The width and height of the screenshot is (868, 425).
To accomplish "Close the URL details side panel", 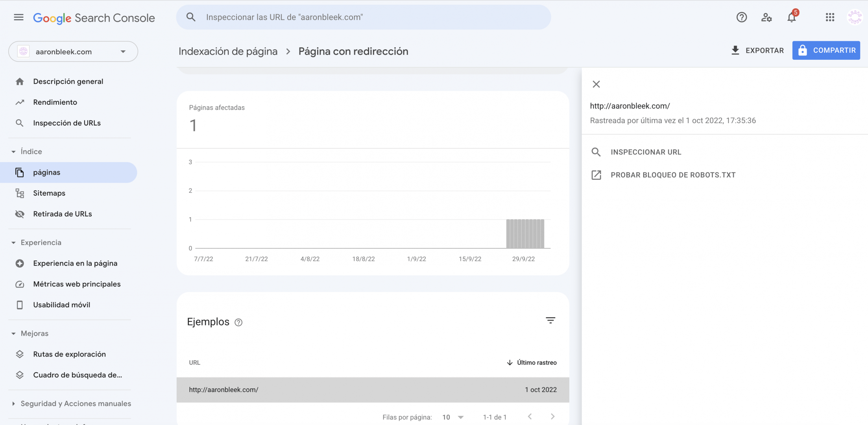I will (596, 84).
